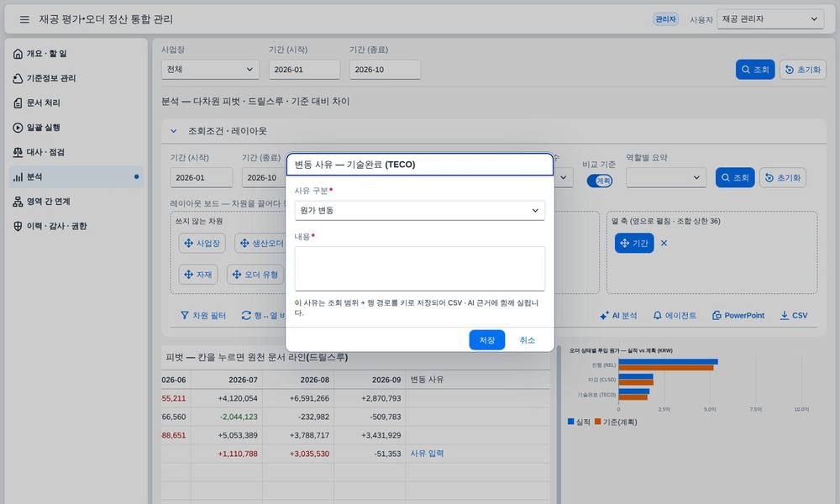Select the 생산오더 dimension chip
840x504 pixels.
pyautogui.click(x=260, y=243)
